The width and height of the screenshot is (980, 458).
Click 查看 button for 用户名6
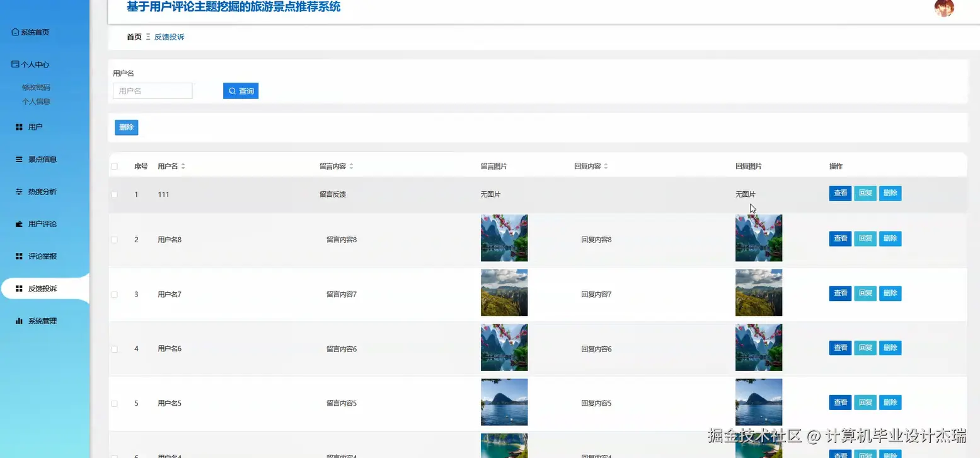click(x=841, y=348)
